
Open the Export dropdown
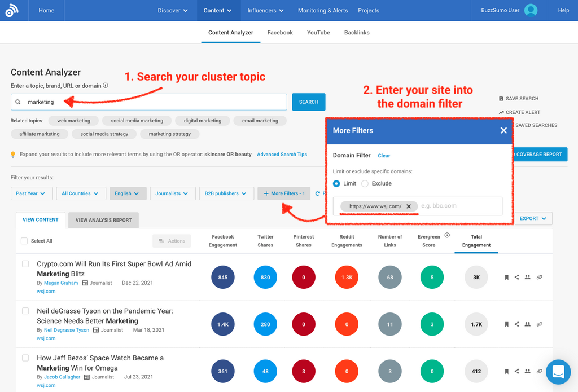(x=533, y=218)
